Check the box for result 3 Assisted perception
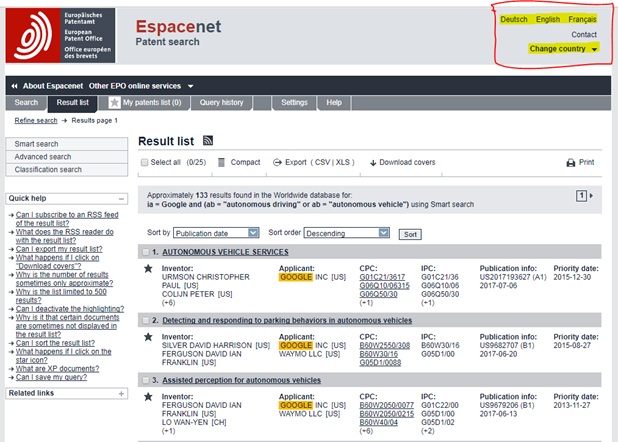618x442 pixels. point(146,380)
